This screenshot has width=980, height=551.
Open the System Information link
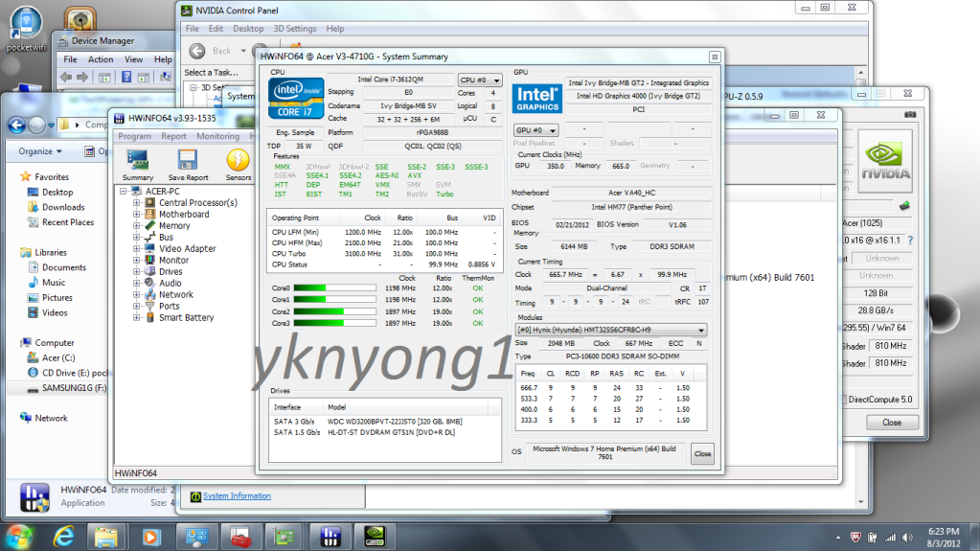(237, 496)
